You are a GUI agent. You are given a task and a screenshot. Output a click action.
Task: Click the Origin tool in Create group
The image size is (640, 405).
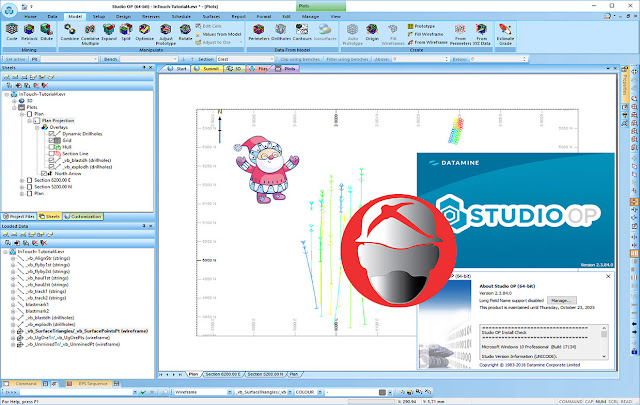372,32
